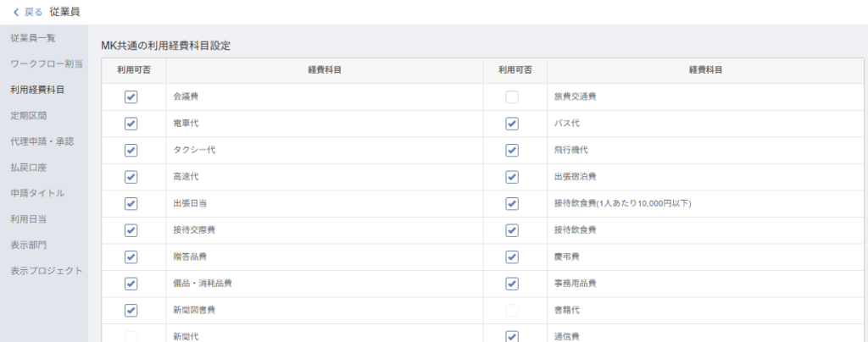Enable the 旅費交通費 checkbox
This screenshot has height=342, width=868.
(511, 97)
